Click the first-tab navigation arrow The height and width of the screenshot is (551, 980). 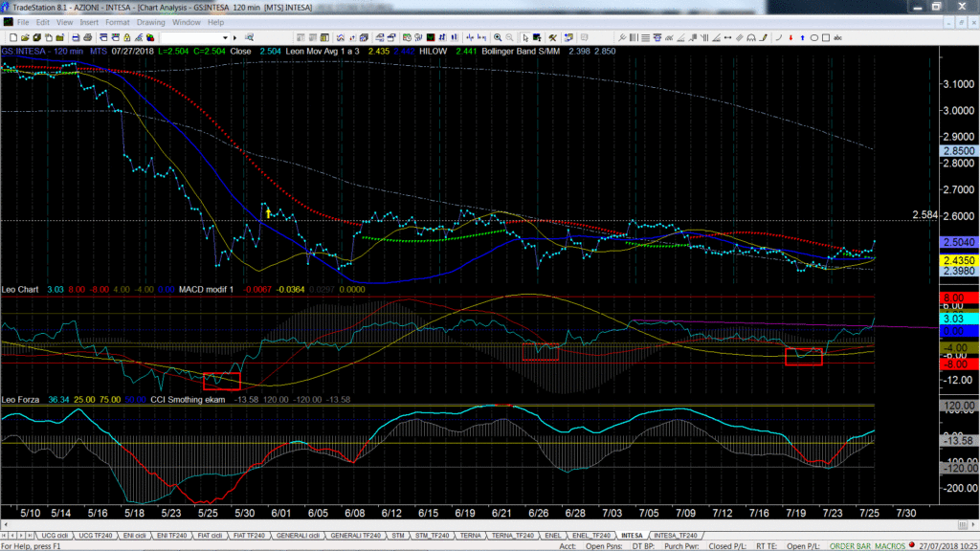(x=5, y=536)
